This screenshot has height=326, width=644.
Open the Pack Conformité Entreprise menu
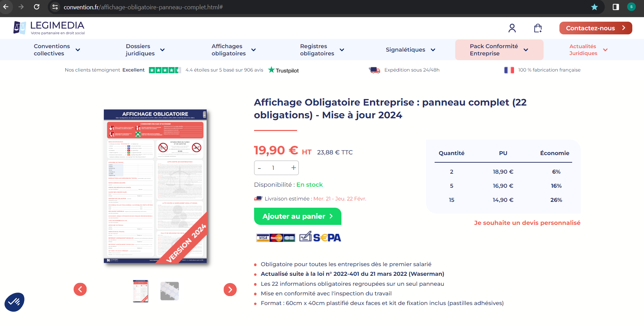click(499, 50)
